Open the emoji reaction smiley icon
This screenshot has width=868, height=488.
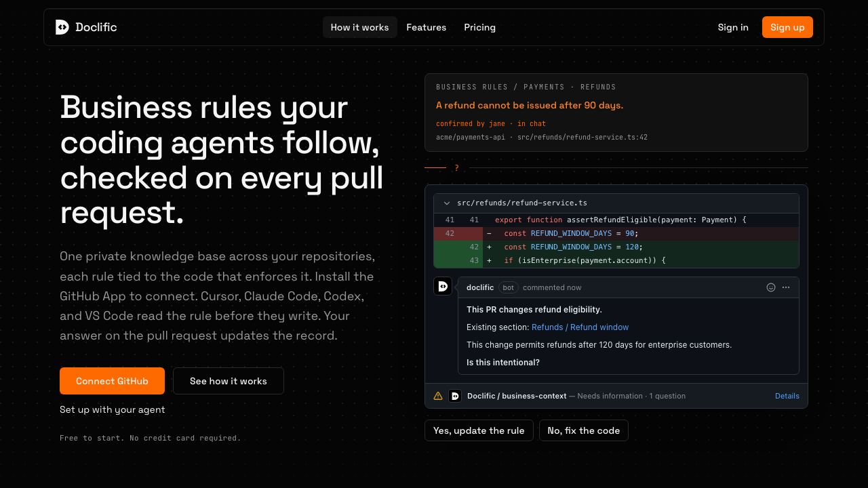click(x=771, y=287)
